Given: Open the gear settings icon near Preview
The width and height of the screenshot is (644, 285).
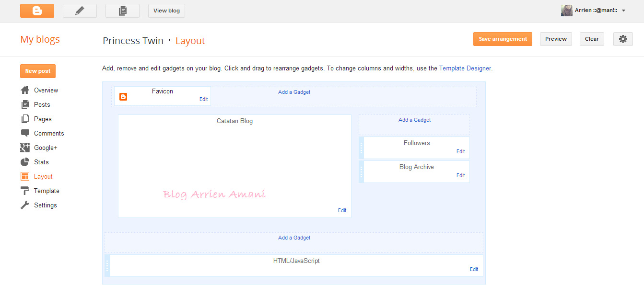Looking at the screenshot, I should 622,39.
